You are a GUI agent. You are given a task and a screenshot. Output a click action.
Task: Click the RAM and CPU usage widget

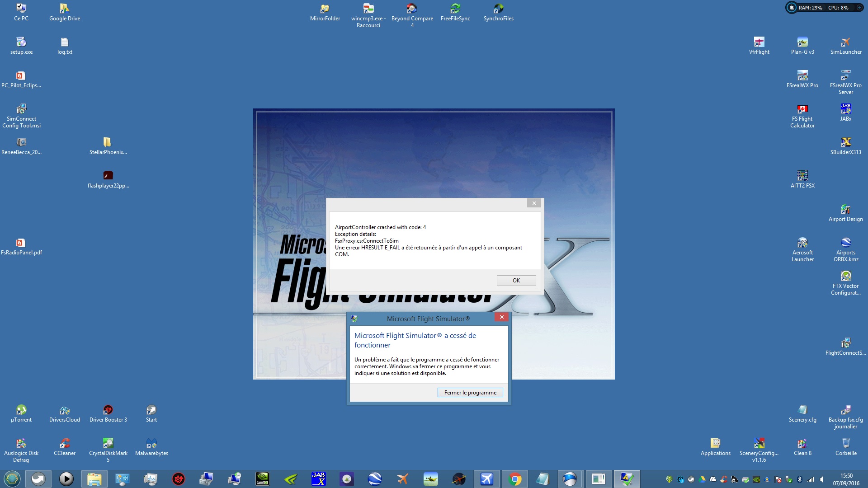(824, 8)
